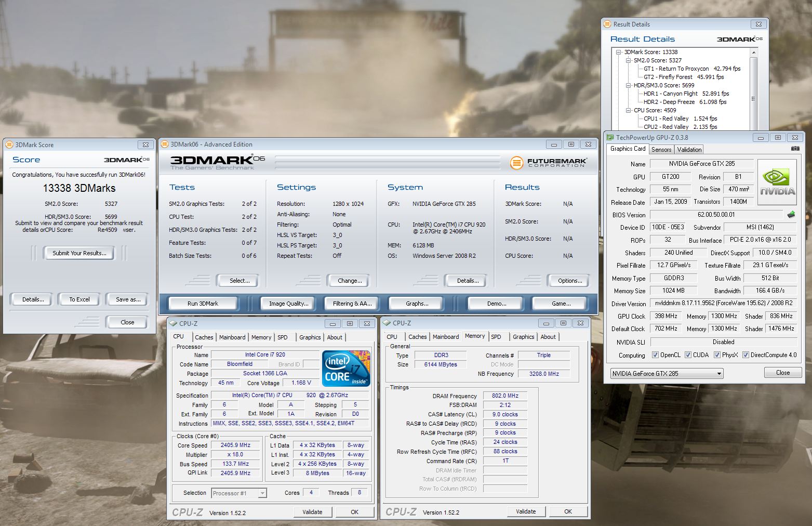Viewport: 812px width, 526px height.
Task: Select CPU1 - Red Valley row
Action: tap(680, 119)
